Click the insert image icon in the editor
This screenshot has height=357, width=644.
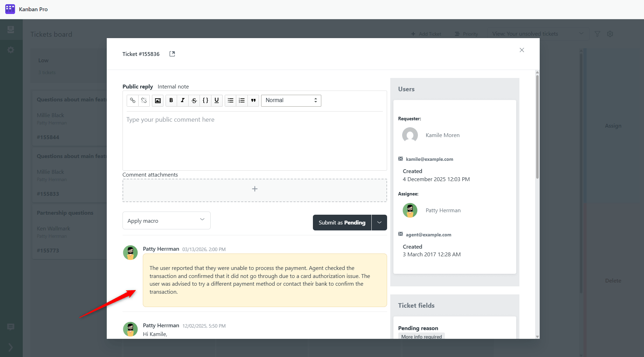[x=157, y=100]
